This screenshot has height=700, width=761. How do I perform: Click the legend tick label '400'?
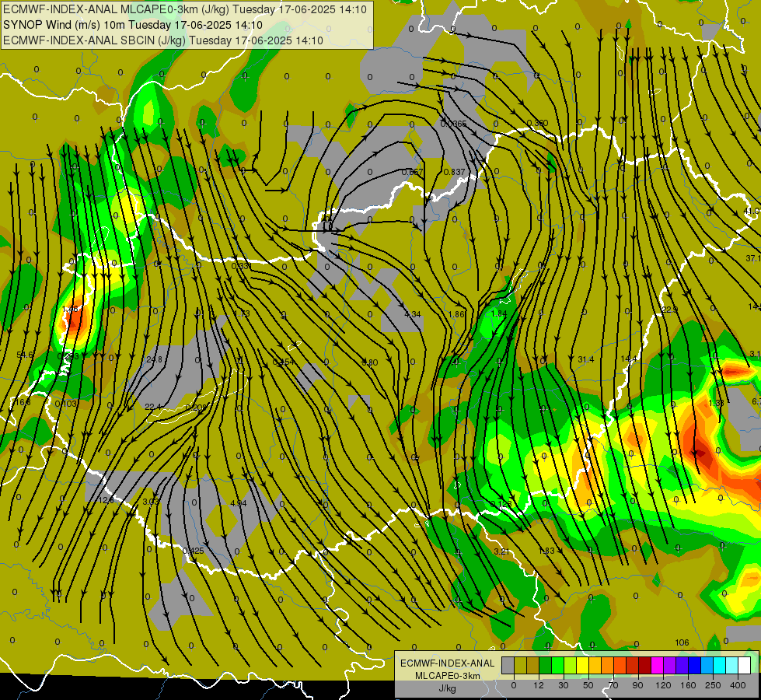coord(738,685)
